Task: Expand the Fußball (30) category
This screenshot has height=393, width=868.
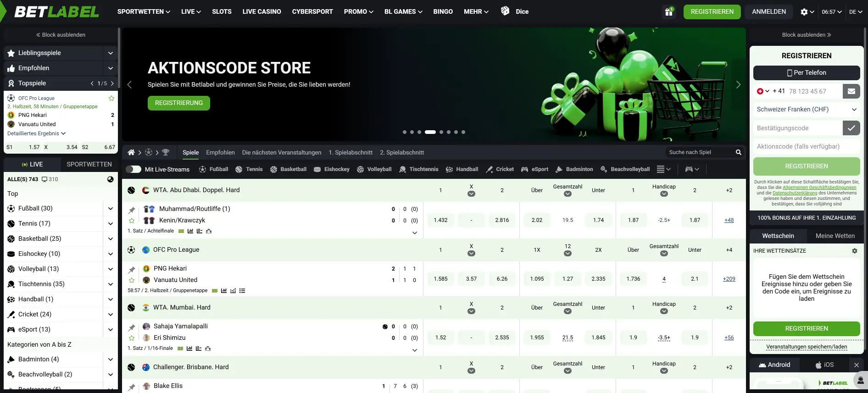Action: [110, 208]
